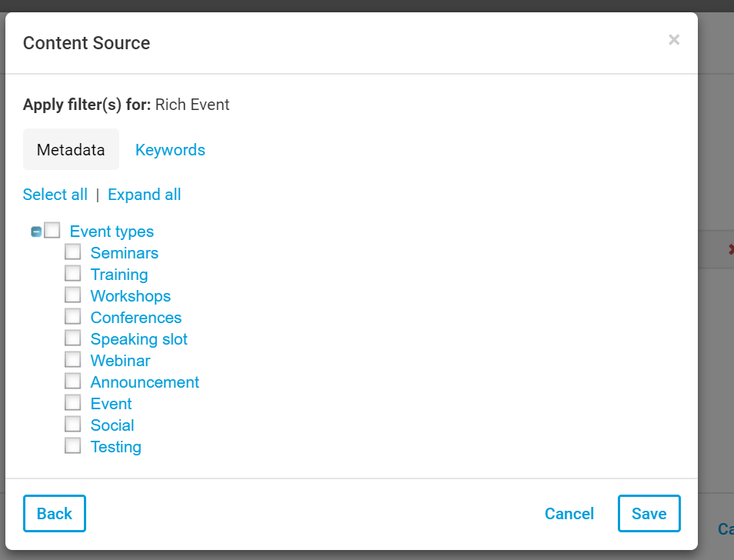
Task: Collapse the Event types tree node
Action: [36, 232]
